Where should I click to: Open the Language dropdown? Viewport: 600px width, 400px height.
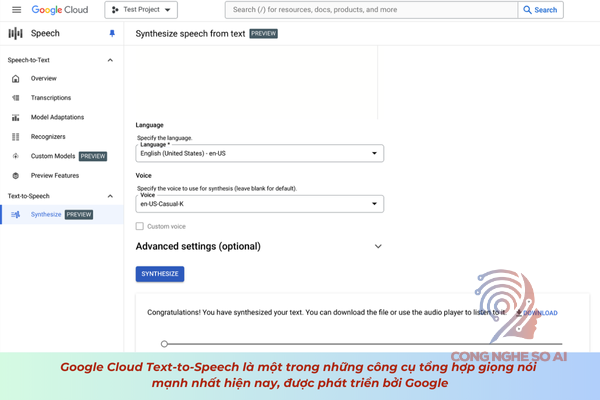259,153
